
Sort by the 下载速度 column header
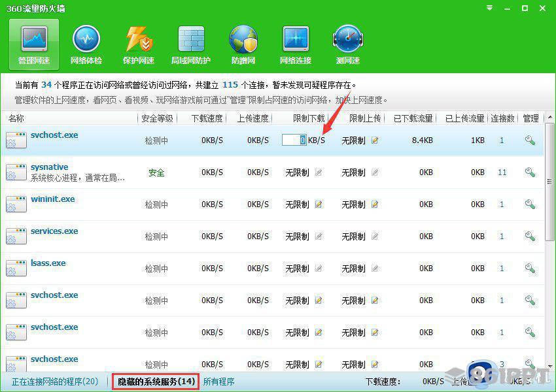(x=207, y=118)
